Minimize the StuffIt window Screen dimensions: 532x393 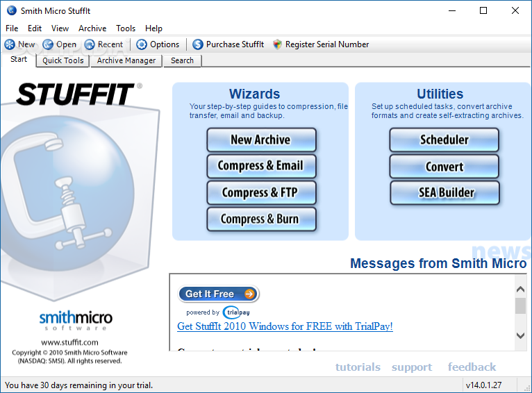pos(452,11)
